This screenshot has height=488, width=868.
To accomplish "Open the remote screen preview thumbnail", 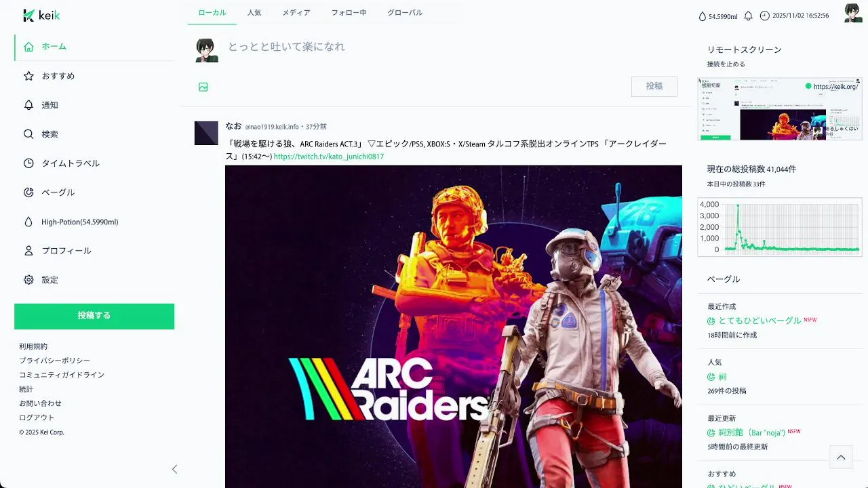I will (780, 109).
